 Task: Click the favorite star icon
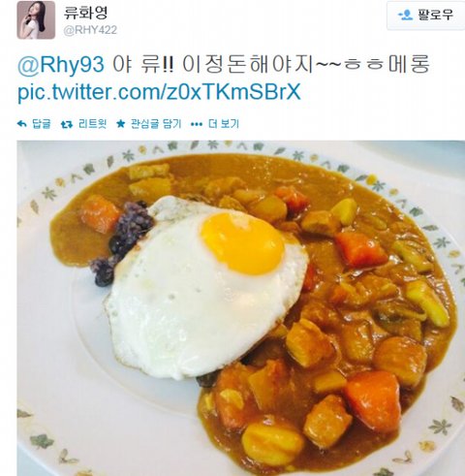coord(121,123)
